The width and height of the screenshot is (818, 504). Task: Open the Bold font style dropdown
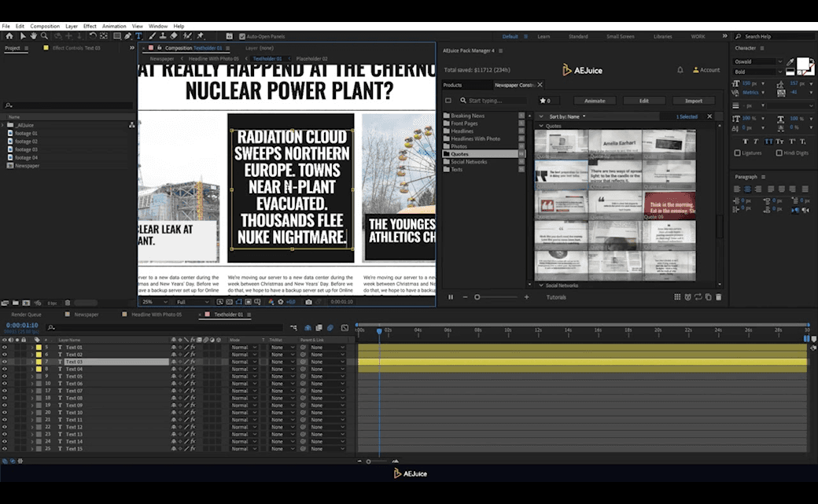758,72
